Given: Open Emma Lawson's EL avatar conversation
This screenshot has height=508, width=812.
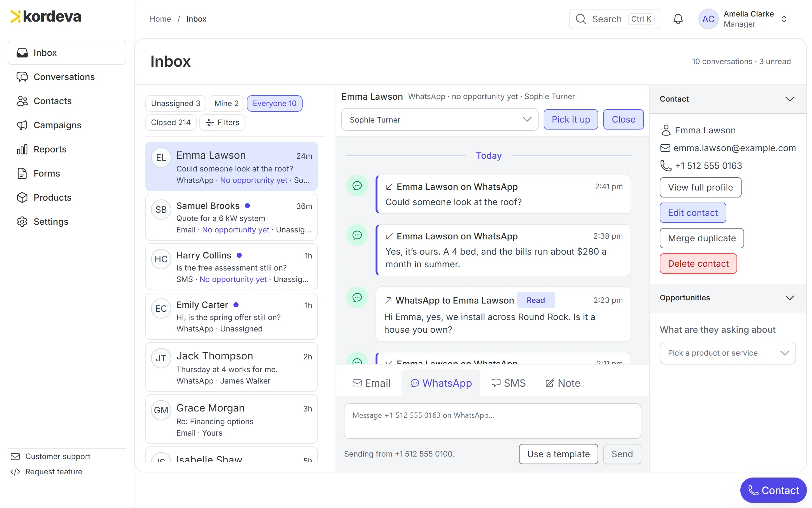Looking at the screenshot, I should tap(161, 157).
